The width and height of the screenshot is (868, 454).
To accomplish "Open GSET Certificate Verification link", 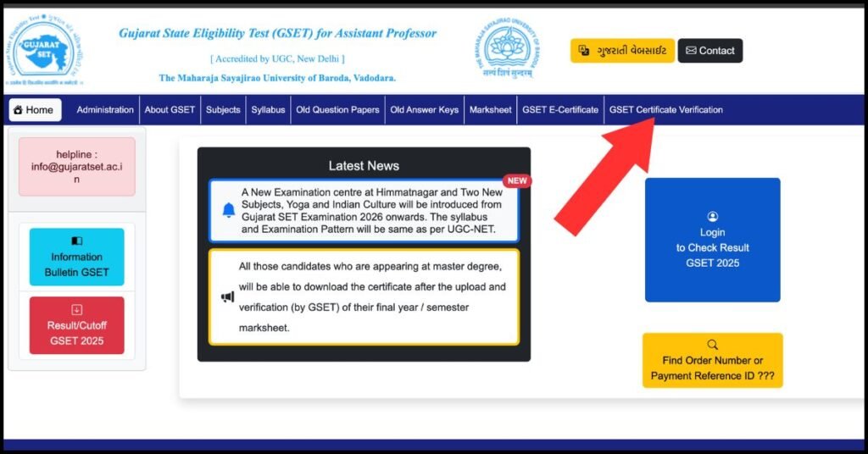I will coord(665,110).
